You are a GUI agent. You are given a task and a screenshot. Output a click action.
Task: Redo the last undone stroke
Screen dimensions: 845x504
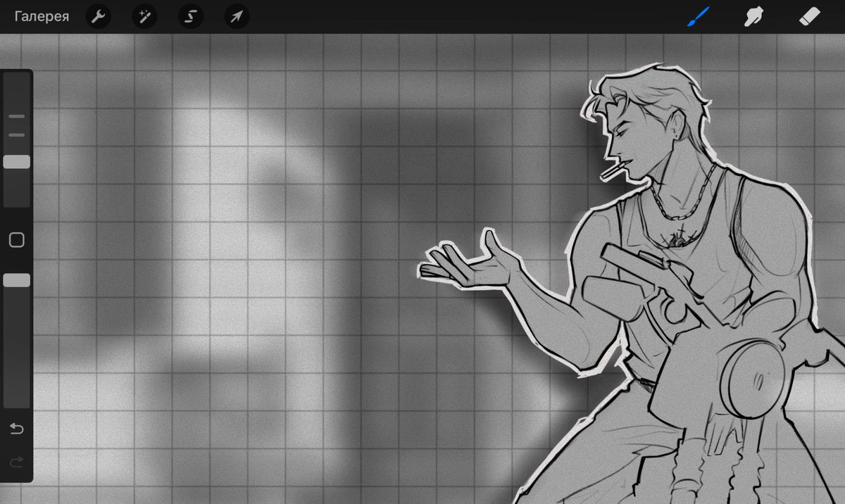click(x=17, y=462)
